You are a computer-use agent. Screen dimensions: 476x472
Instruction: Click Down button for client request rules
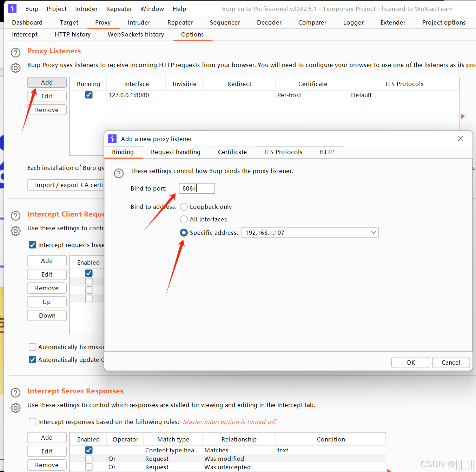[47, 315]
